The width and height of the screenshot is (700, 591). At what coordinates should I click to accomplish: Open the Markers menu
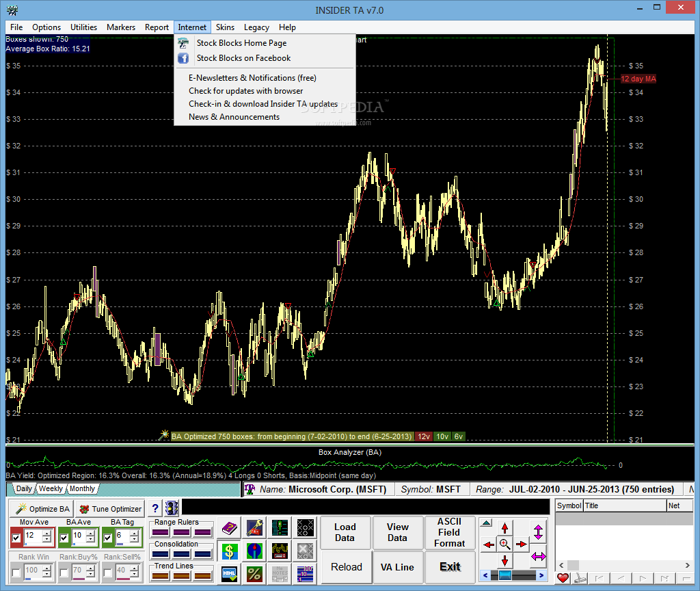120,27
